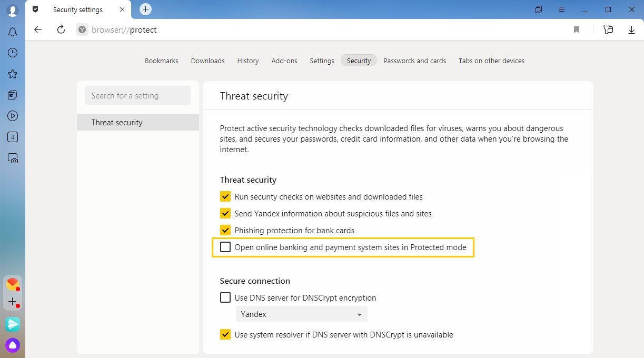Select Threat security in left panel

coord(138,123)
